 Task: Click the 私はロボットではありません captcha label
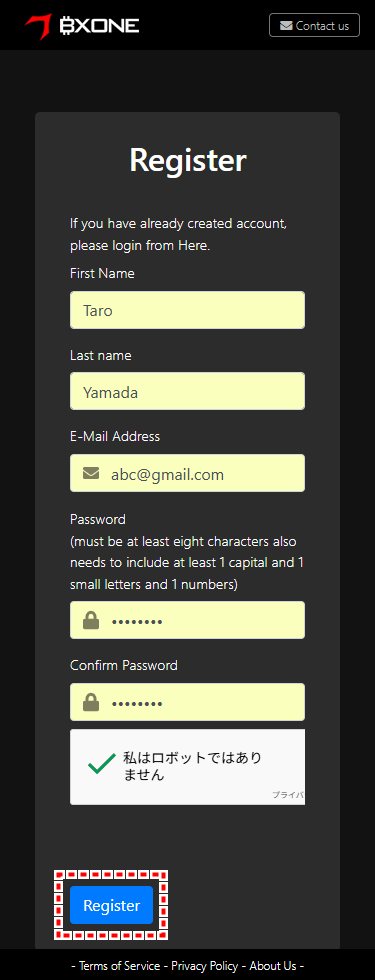[x=192, y=766]
